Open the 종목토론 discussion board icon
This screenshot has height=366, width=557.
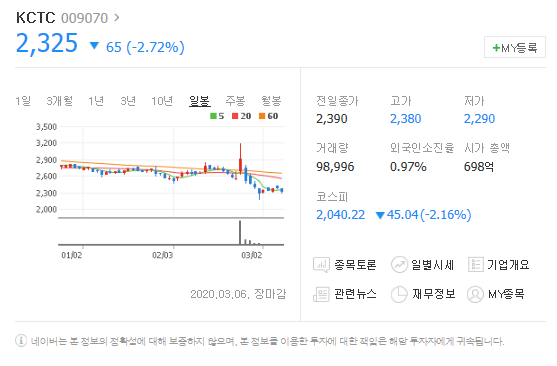click(321, 265)
